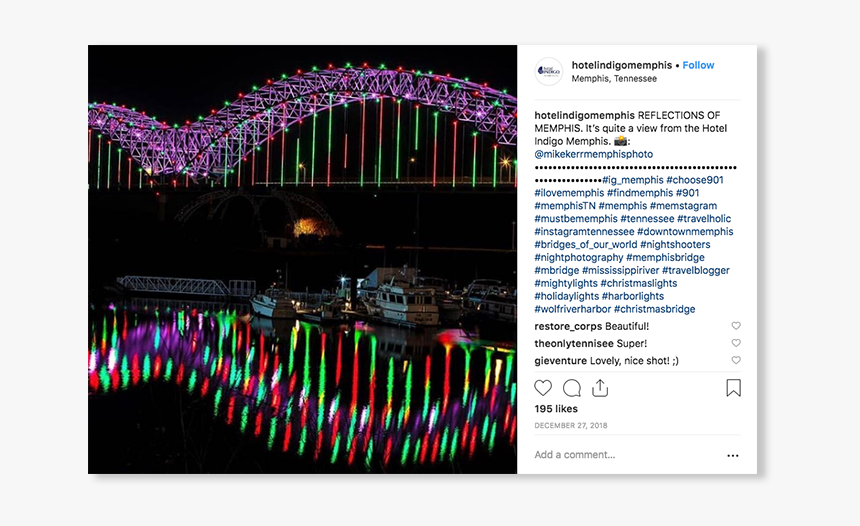Viewport: 860px width, 526px height.
Task: Open the #mbridge hashtag
Action: pyautogui.click(x=557, y=270)
